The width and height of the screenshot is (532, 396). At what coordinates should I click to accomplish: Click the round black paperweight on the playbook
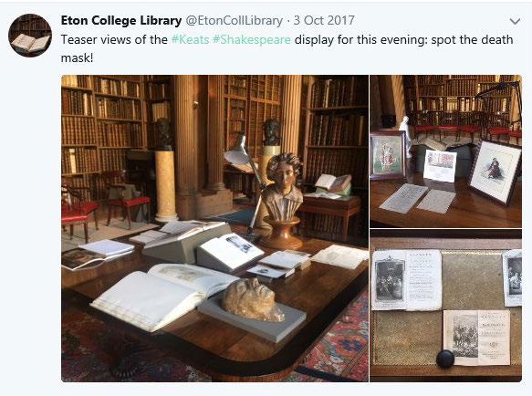(x=444, y=359)
